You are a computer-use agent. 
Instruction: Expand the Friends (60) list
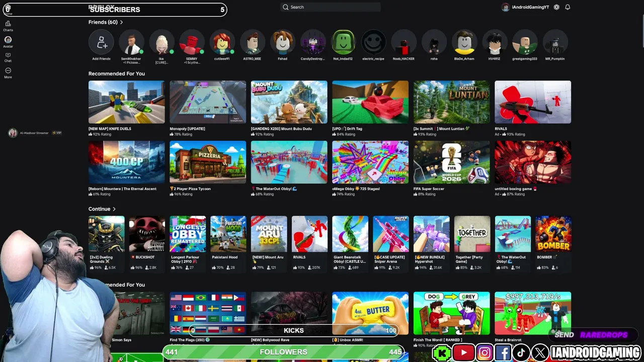121,22
